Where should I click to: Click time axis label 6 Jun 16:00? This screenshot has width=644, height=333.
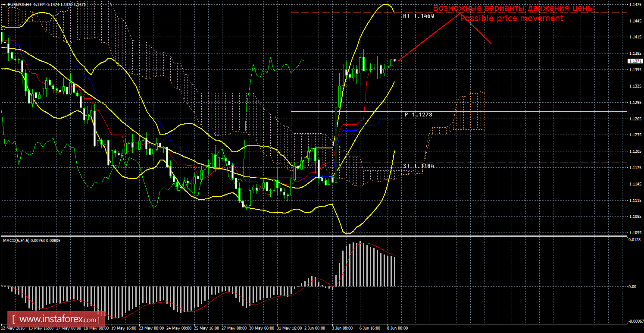370,328
